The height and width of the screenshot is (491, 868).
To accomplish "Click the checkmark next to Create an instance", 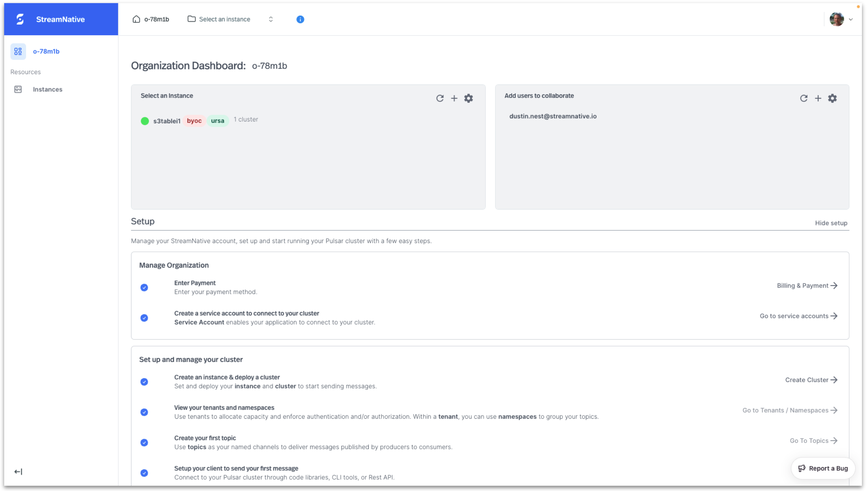I will click(x=144, y=382).
